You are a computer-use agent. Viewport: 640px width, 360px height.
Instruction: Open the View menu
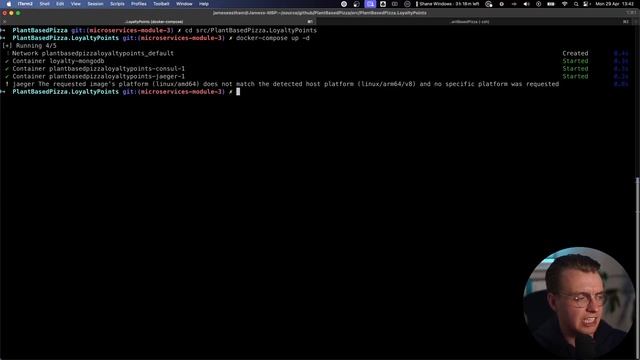[x=76, y=4]
